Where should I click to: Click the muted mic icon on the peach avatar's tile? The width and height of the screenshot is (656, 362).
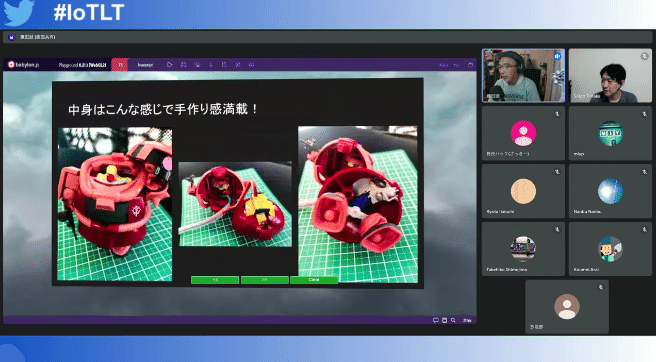tap(557, 172)
